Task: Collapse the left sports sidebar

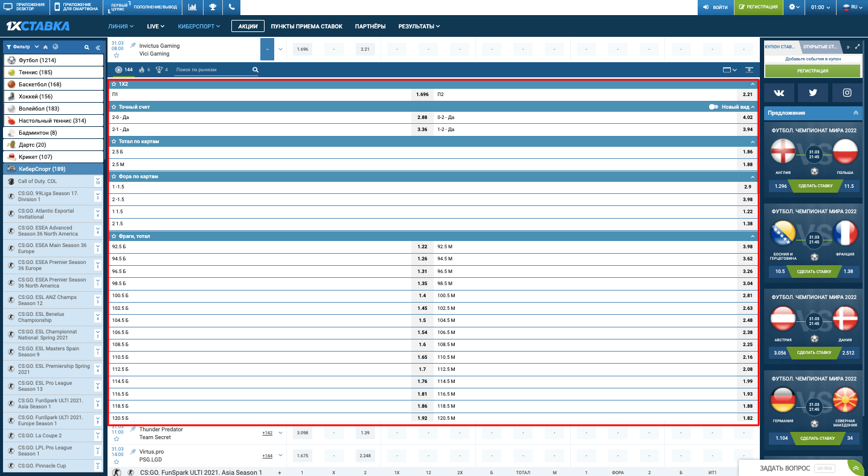Action: coord(97,47)
